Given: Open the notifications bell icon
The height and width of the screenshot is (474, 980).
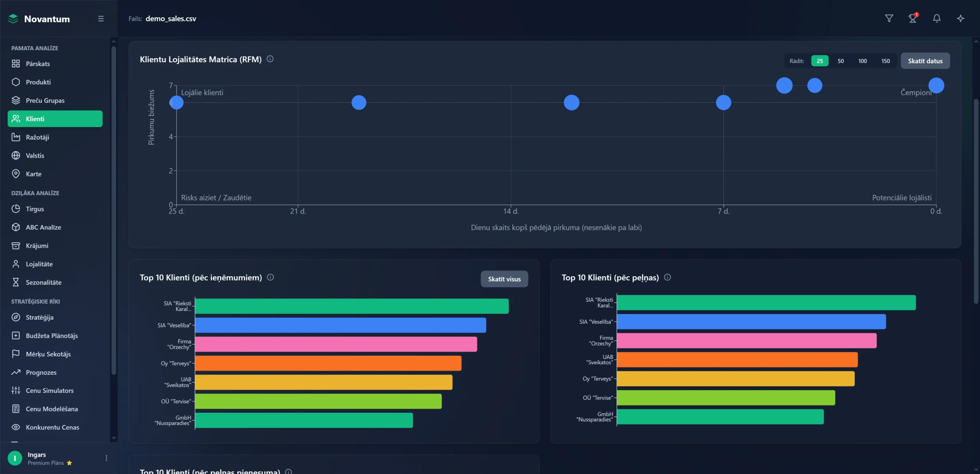Looking at the screenshot, I should 936,18.
